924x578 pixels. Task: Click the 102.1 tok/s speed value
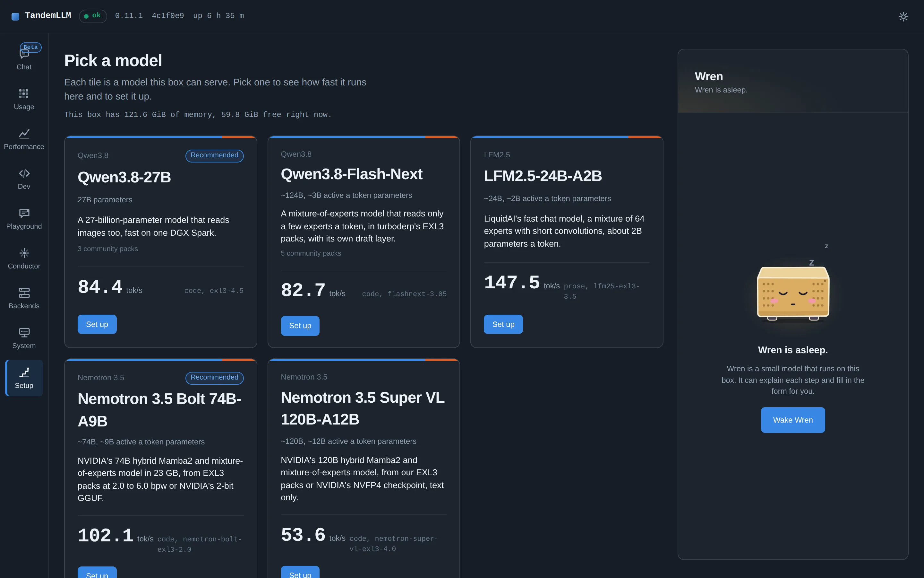115,536
